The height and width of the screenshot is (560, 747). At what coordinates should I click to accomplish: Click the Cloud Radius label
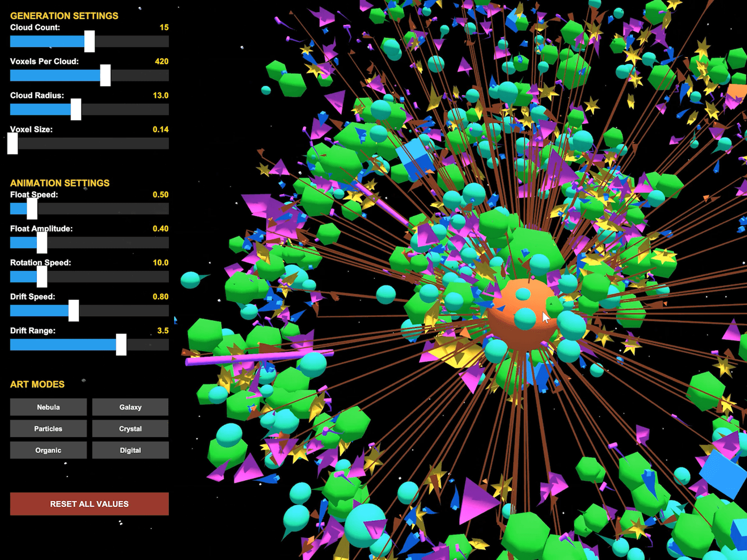[37, 95]
